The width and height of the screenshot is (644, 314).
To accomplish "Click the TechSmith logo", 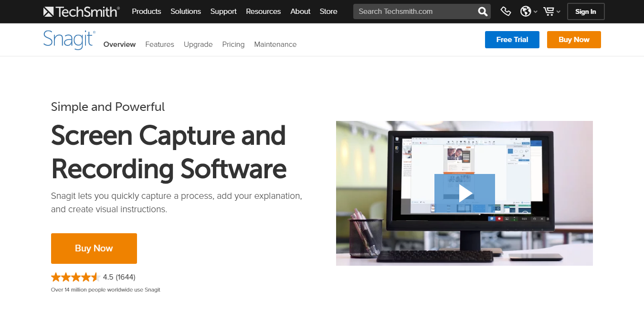I will [81, 11].
